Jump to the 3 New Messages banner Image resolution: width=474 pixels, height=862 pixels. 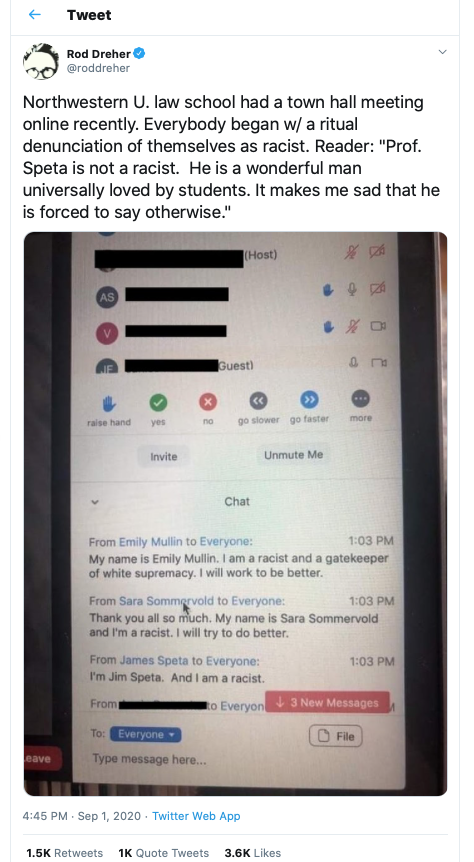(327, 703)
